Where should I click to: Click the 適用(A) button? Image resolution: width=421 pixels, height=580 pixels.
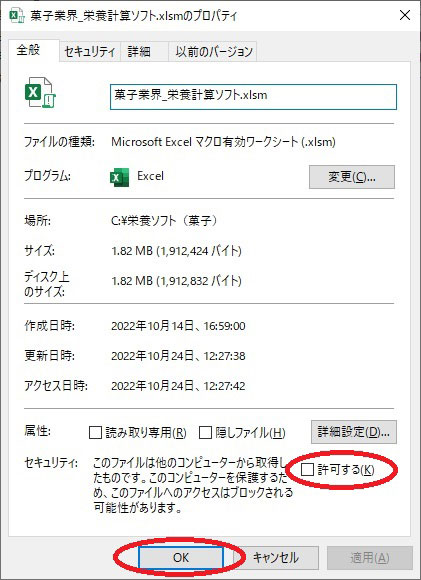[x=370, y=557]
